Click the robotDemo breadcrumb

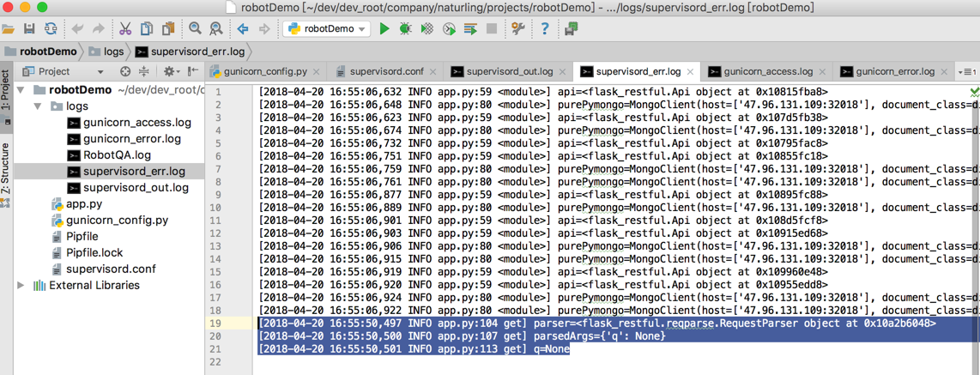click(x=41, y=51)
